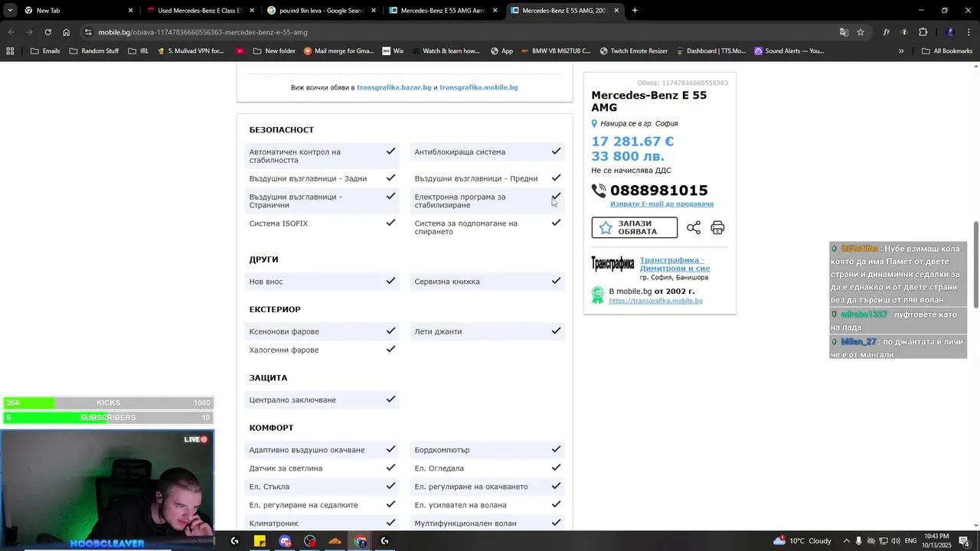Viewport: 980px width, 551px height.
Task: Expand hidden system tray icons chevron
Action: [x=846, y=541]
